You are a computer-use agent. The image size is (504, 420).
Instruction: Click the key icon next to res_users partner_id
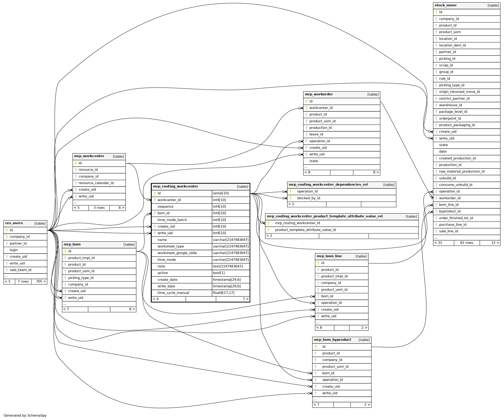(7, 244)
